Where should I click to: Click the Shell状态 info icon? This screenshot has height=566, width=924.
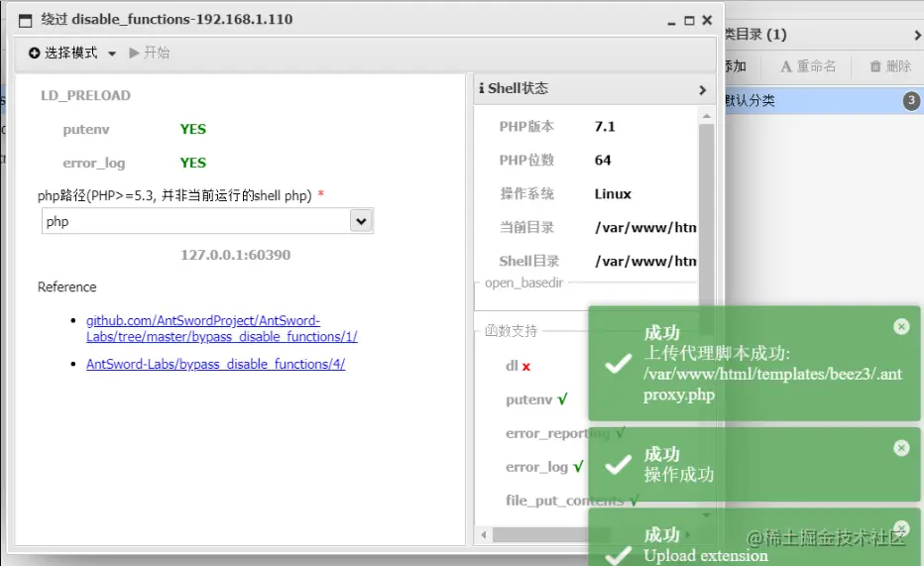click(482, 88)
